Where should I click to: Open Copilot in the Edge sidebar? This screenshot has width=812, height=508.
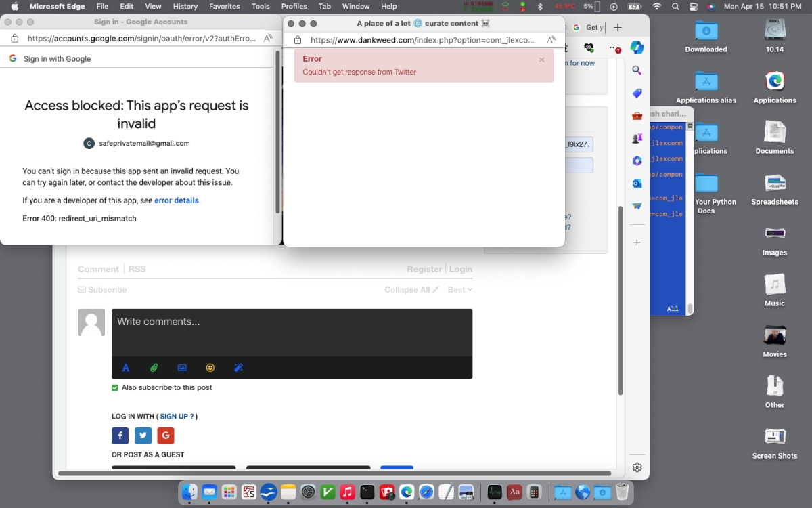coord(637,47)
